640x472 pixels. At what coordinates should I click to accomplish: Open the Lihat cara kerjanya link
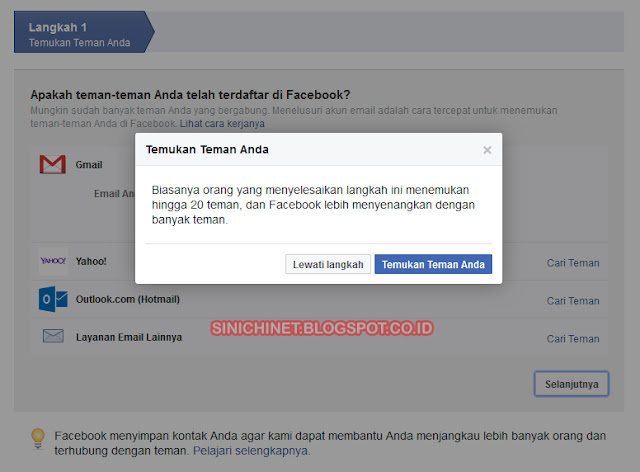point(222,123)
